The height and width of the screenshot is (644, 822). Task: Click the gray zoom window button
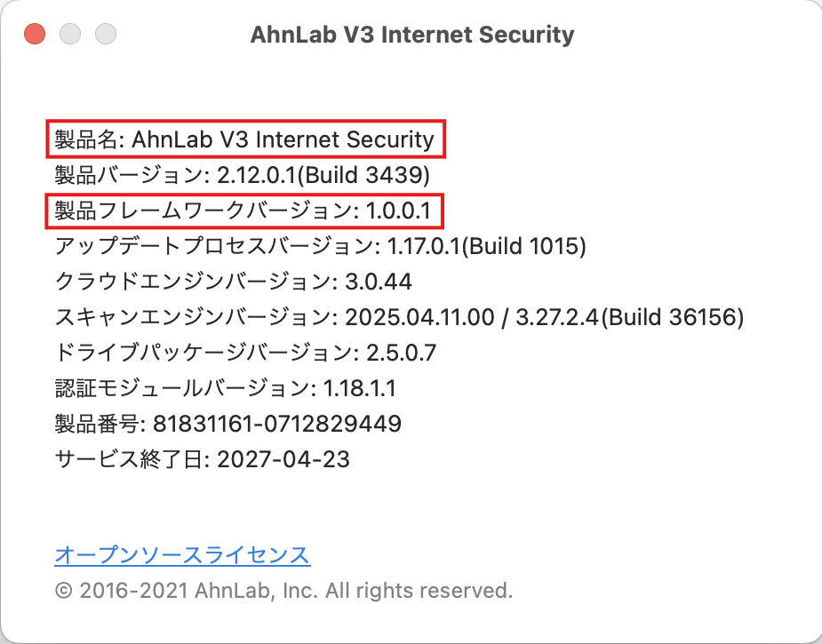tap(106, 34)
